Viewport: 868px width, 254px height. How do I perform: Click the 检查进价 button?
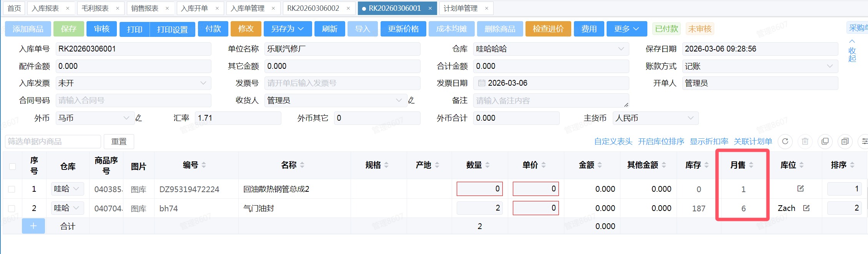(548, 29)
